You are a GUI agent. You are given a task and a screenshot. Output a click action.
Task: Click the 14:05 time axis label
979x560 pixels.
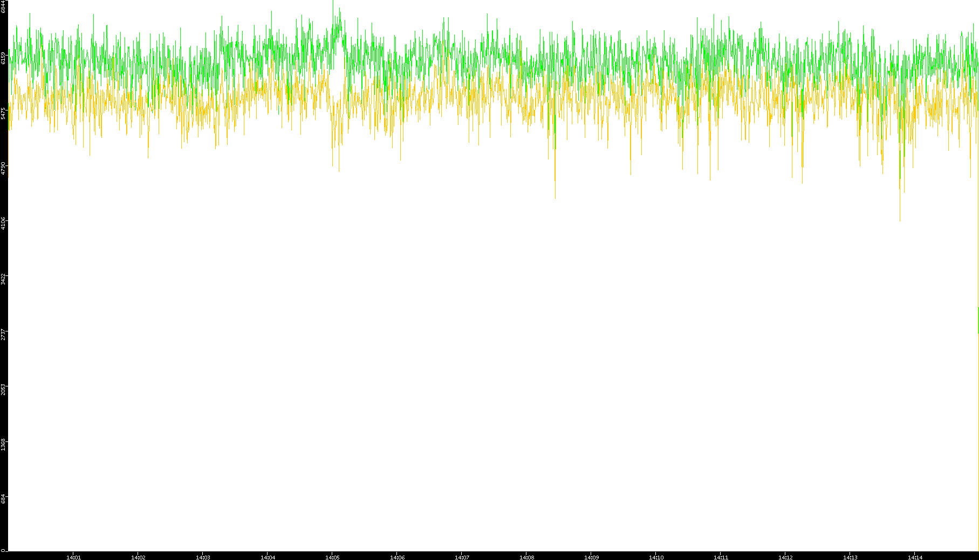pyautogui.click(x=332, y=557)
